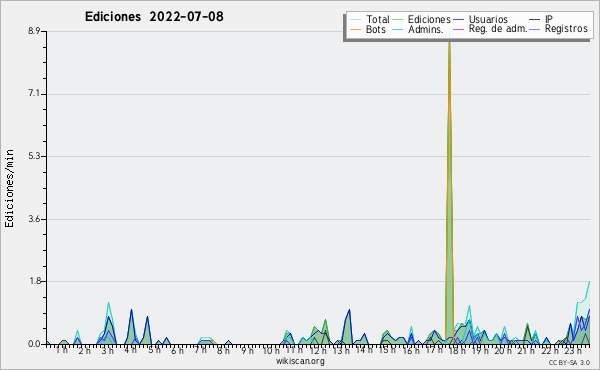Click the x-axis label '20 h'
600x370 pixels.
(504, 350)
